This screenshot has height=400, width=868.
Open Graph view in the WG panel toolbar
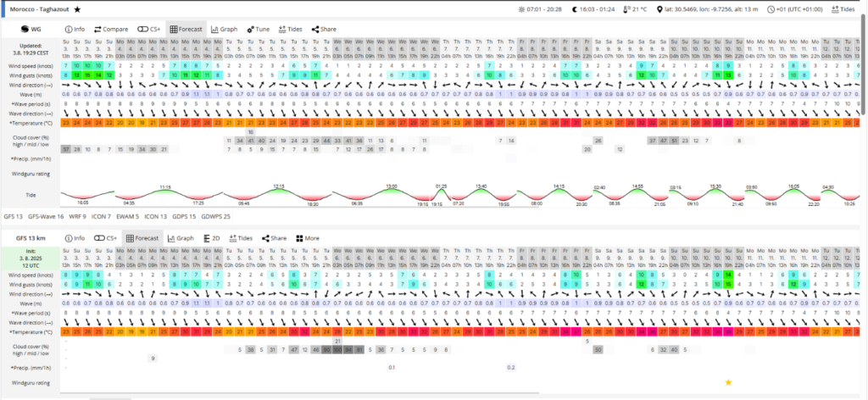pos(224,30)
